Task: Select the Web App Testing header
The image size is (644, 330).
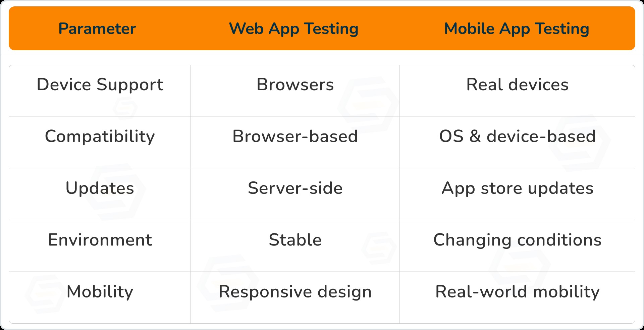Action: 293,29
